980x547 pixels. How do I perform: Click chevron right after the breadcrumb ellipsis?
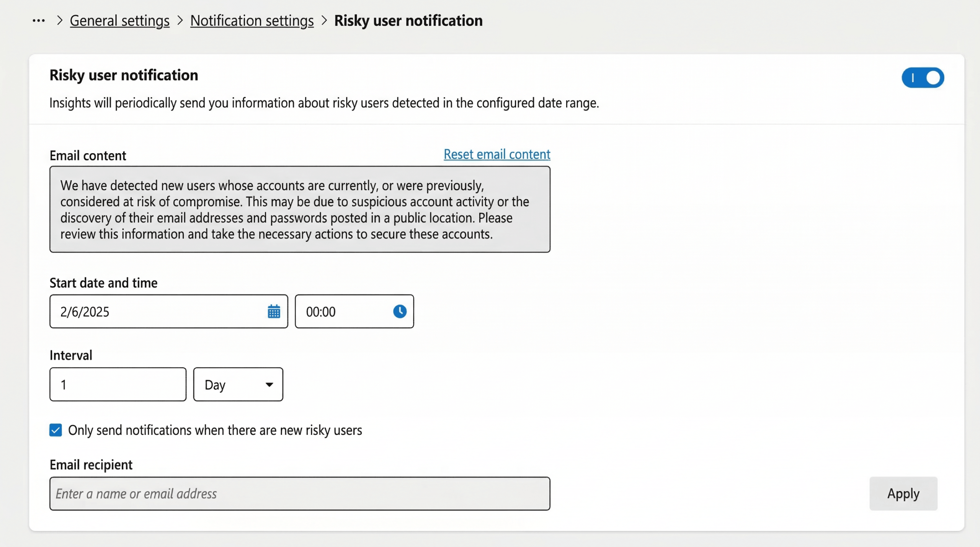pyautogui.click(x=59, y=21)
